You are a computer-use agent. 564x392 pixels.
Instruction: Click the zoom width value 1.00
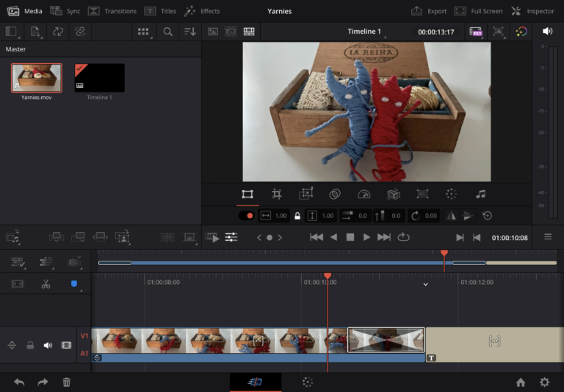281,216
